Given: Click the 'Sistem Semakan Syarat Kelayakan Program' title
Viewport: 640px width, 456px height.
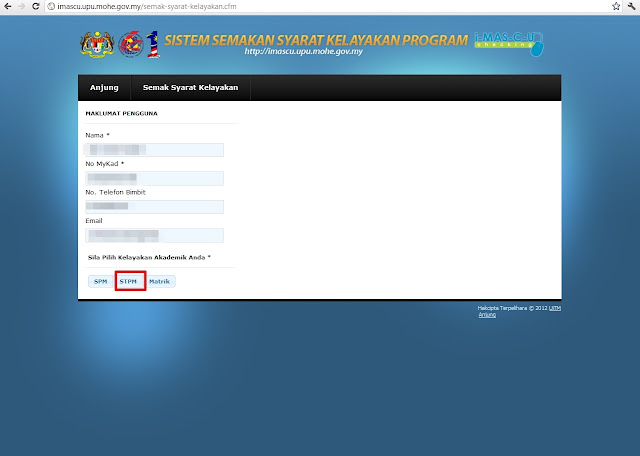Looking at the screenshot, I should 316,40.
